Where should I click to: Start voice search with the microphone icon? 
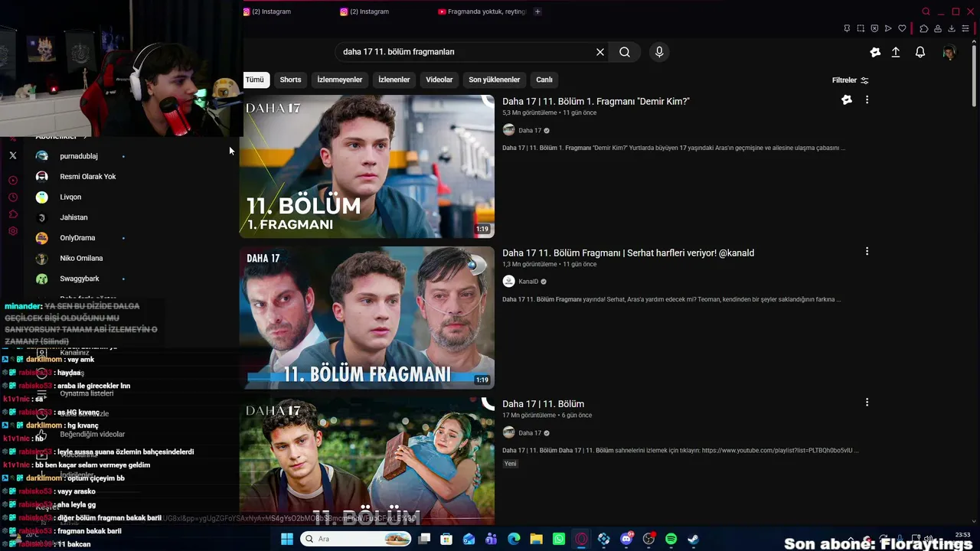click(659, 52)
